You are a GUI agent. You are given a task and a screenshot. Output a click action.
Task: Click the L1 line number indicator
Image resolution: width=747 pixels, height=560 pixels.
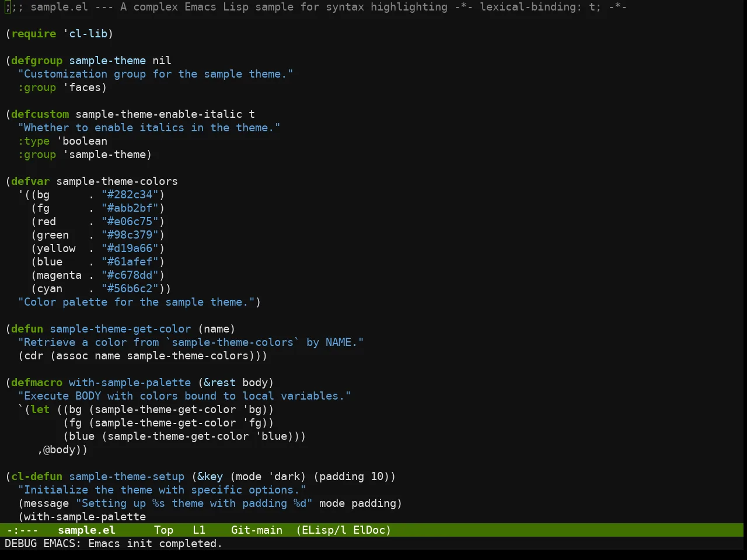(199, 530)
